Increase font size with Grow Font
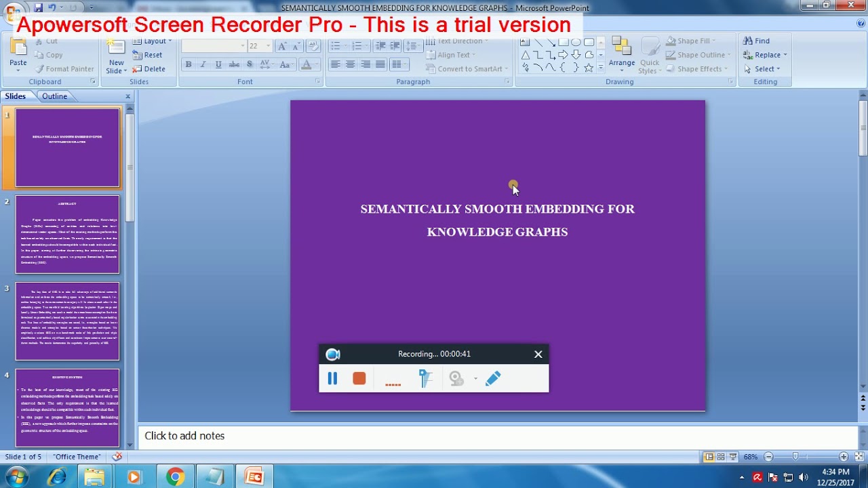Image resolution: width=868 pixels, height=488 pixels. (282, 46)
